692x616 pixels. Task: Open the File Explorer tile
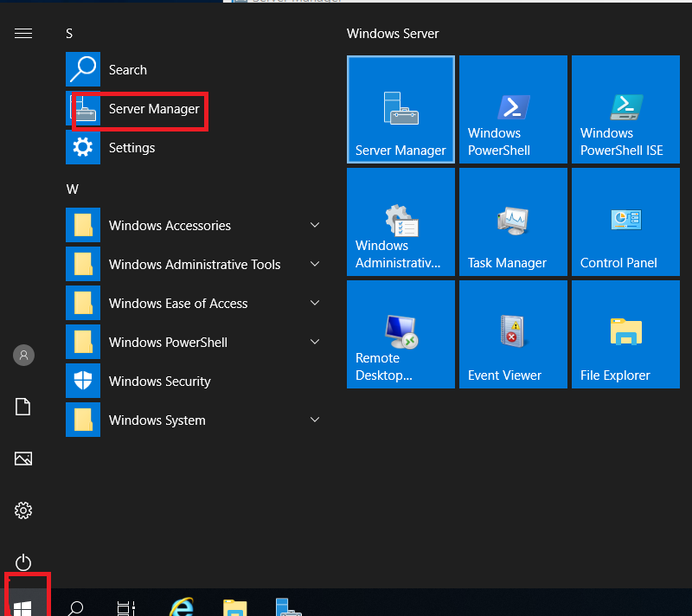coord(625,335)
